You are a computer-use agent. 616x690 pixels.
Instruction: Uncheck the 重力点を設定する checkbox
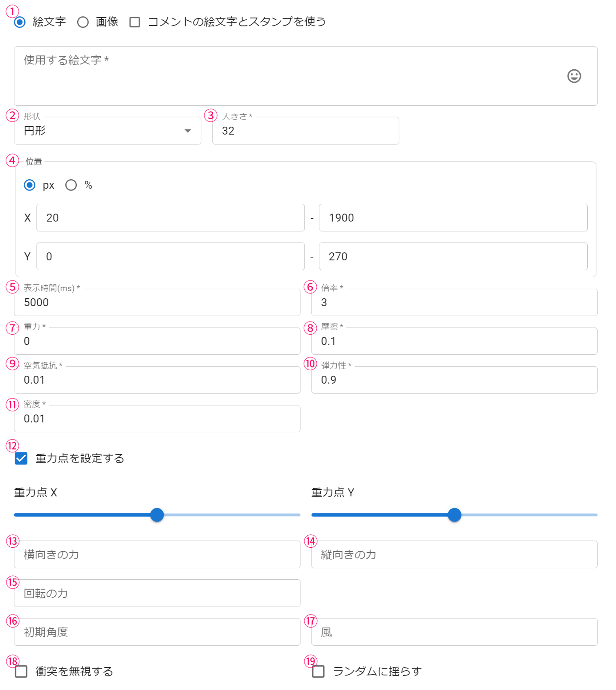coord(21,459)
